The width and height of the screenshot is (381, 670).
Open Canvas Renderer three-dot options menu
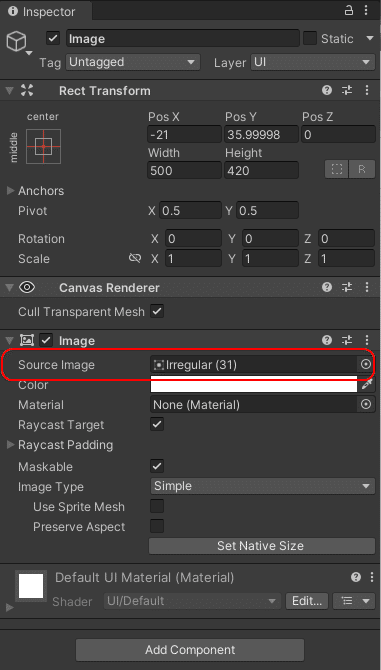367,287
